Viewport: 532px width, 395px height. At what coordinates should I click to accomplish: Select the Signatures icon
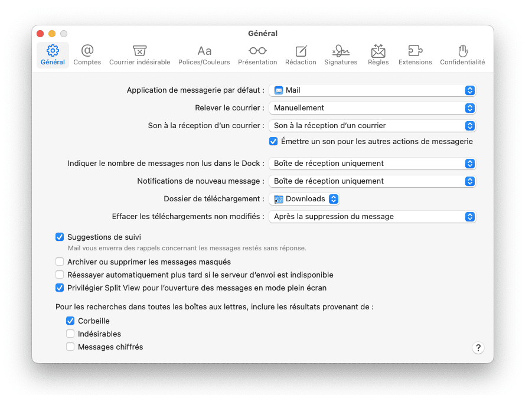pyautogui.click(x=341, y=51)
